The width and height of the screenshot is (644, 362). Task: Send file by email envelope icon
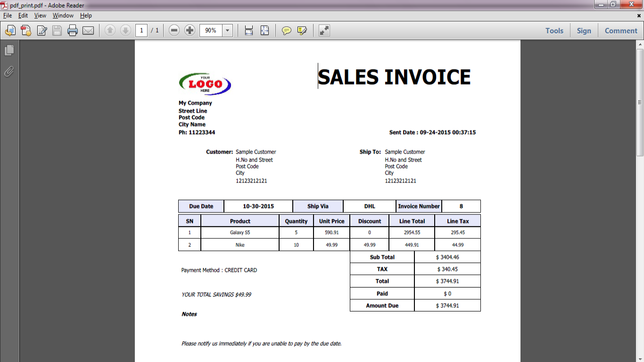coord(88,31)
